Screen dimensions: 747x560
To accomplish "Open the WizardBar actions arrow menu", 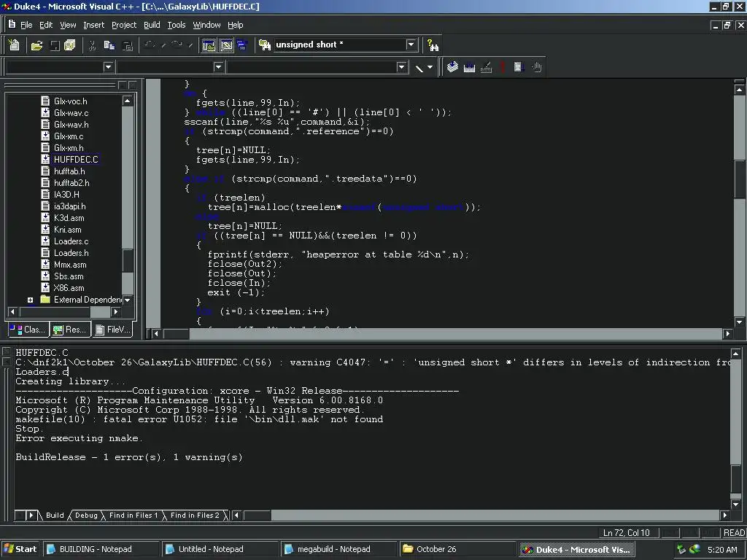I will 430,67.
